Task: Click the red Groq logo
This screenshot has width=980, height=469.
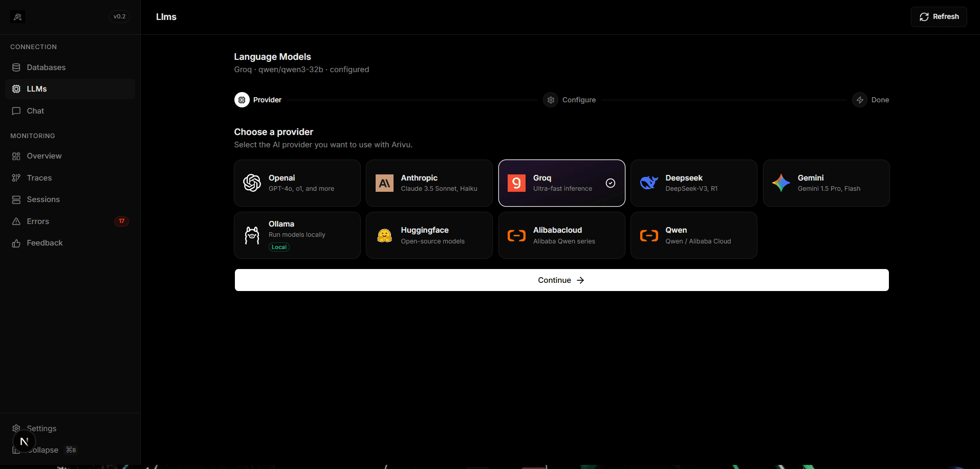Action: [x=516, y=183]
